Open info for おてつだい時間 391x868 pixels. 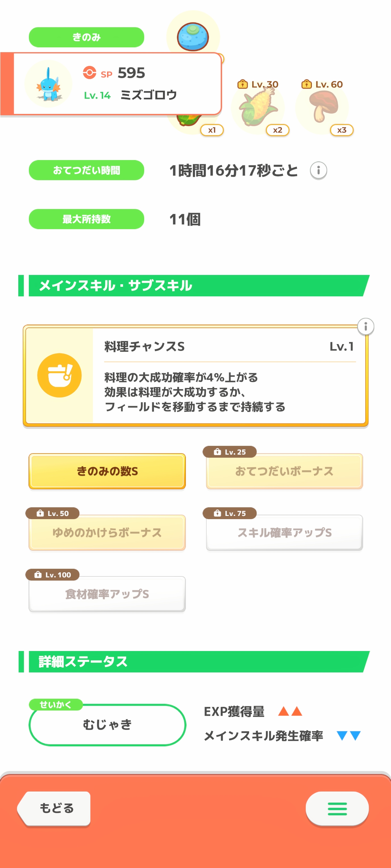318,170
